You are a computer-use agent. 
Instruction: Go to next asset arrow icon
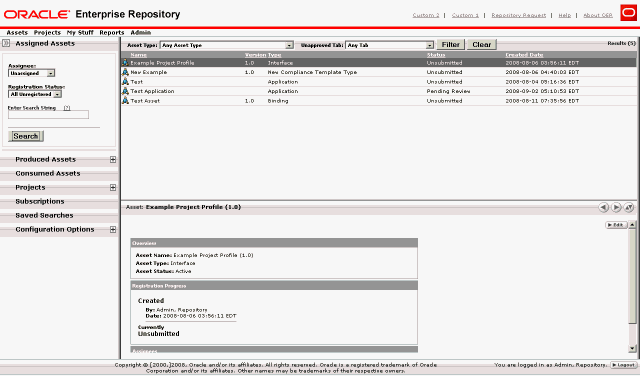point(616,207)
